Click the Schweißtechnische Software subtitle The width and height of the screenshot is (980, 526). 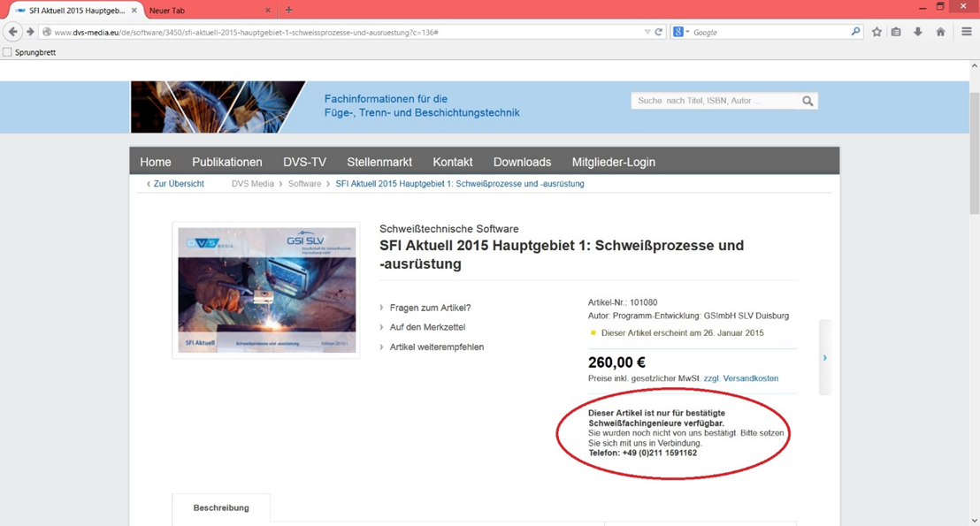pos(448,229)
